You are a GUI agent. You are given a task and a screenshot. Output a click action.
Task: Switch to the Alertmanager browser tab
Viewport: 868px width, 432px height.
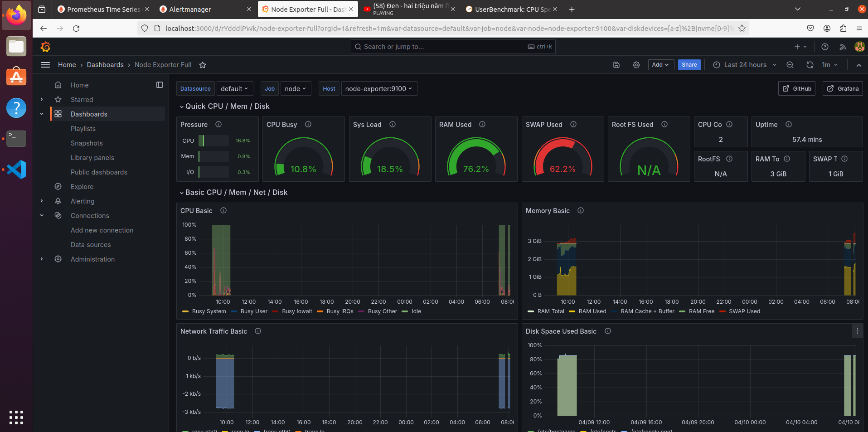(205, 9)
